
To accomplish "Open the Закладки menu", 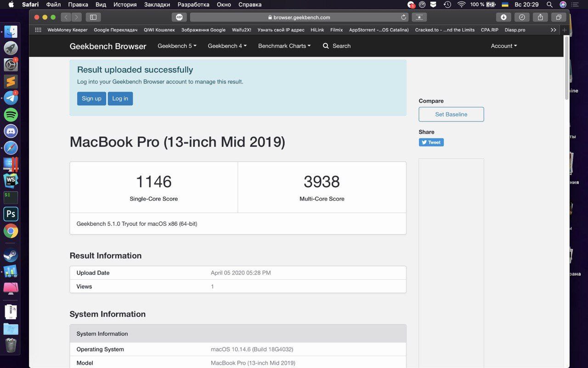I will coord(157,5).
